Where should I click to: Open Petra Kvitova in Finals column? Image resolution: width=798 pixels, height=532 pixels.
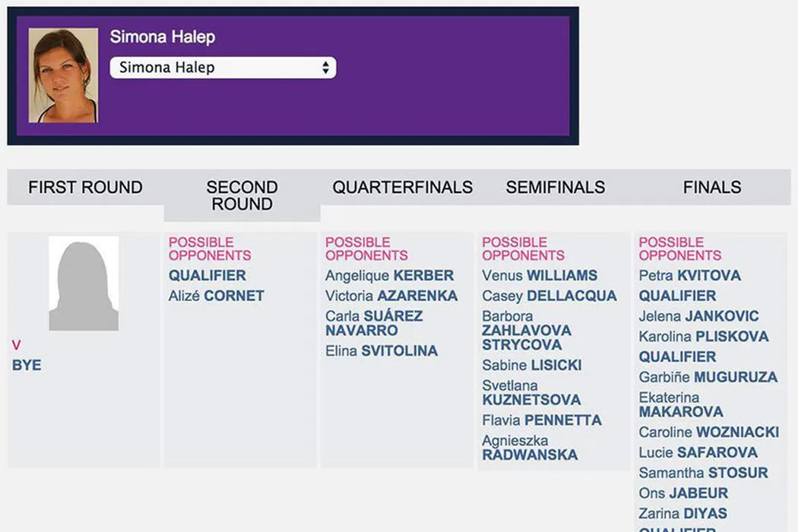689,276
